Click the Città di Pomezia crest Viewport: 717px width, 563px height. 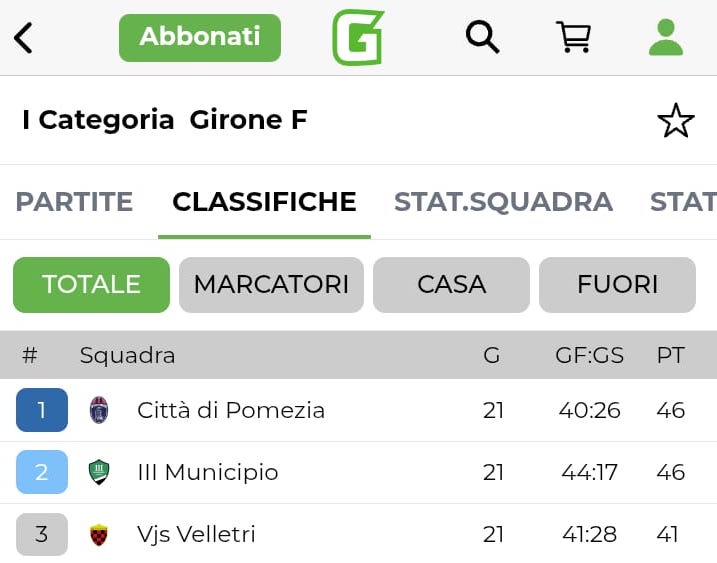click(99, 410)
